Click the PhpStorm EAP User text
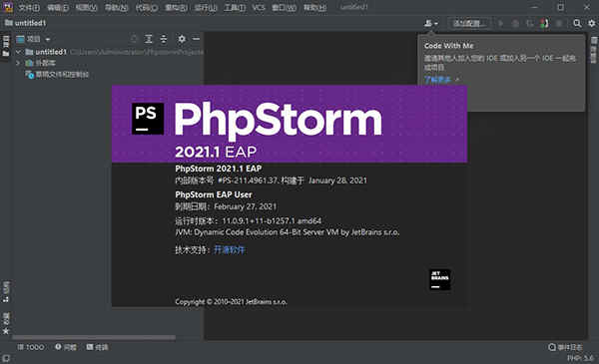 tap(214, 194)
